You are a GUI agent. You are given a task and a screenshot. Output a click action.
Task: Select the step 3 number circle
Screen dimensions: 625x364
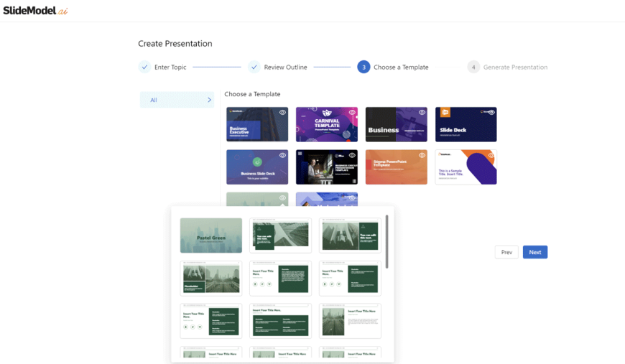point(364,67)
